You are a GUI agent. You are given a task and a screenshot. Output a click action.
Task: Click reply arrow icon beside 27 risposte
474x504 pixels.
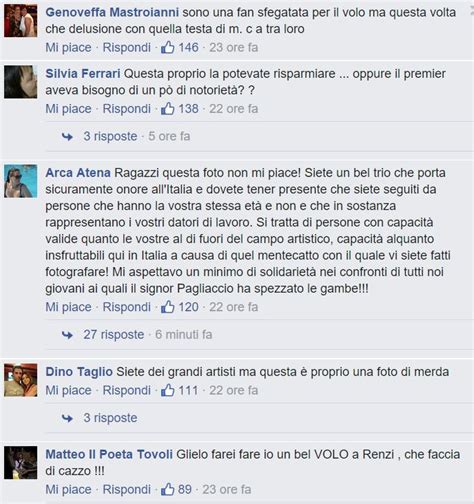(67, 335)
